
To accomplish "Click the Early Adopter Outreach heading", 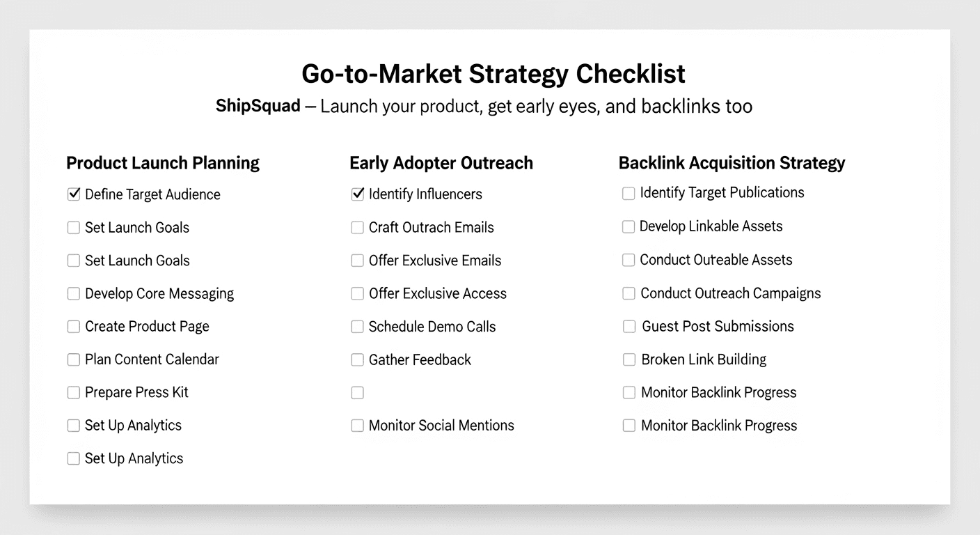I will (x=441, y=163).
